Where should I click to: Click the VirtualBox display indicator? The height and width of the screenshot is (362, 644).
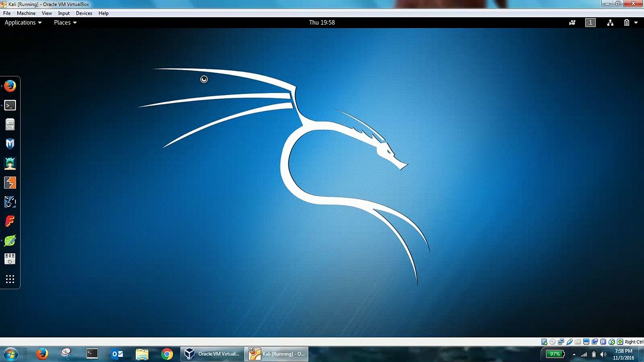(x=586, y=342)
